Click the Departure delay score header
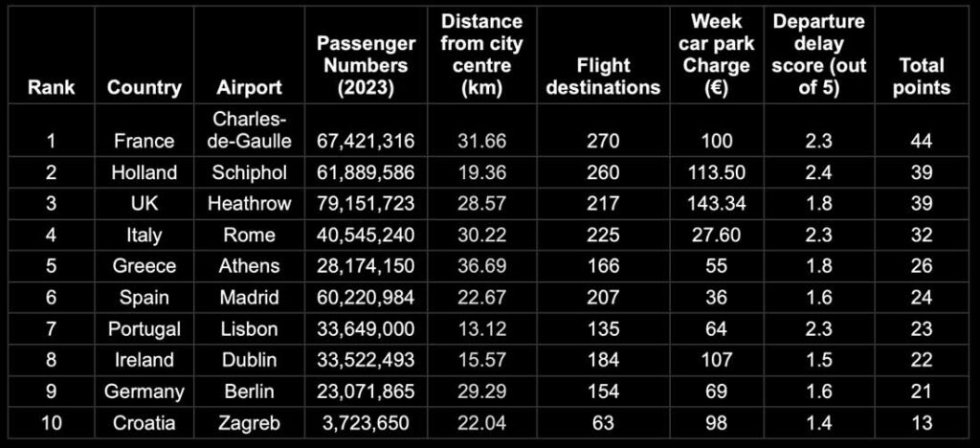The image size is (980, 448). (819, 55)
